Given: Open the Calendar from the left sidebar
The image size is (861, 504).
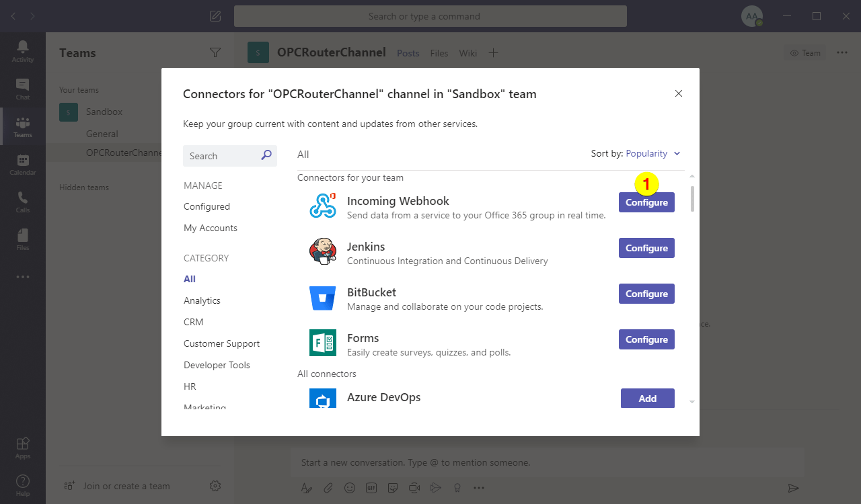Looking at the screenshot, I should (22, 163).
